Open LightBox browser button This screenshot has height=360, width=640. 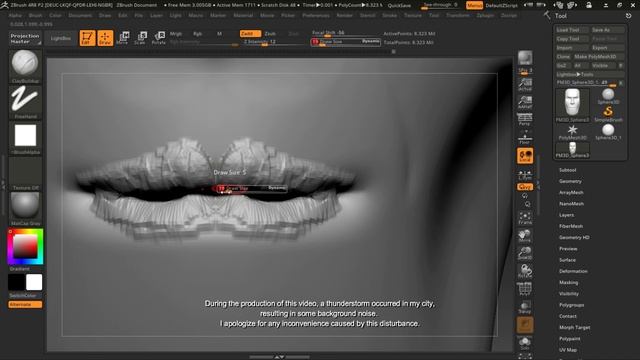[60, 38]
